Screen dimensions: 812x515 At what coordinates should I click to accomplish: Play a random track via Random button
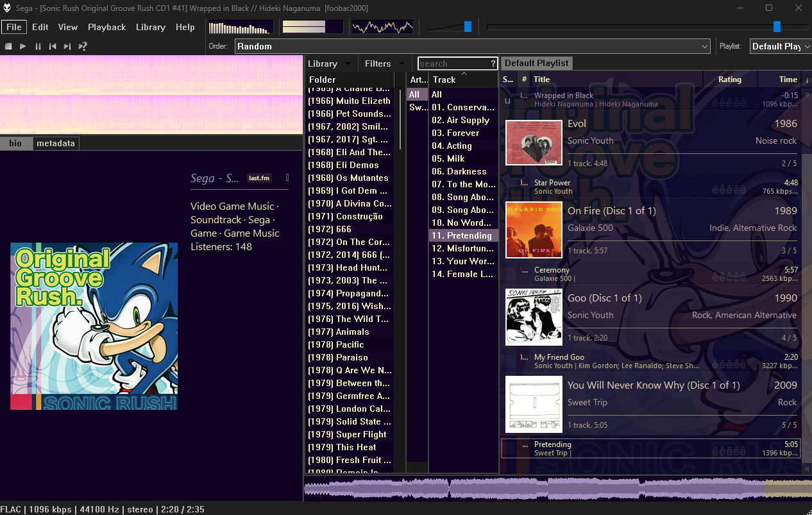point(82,46)
